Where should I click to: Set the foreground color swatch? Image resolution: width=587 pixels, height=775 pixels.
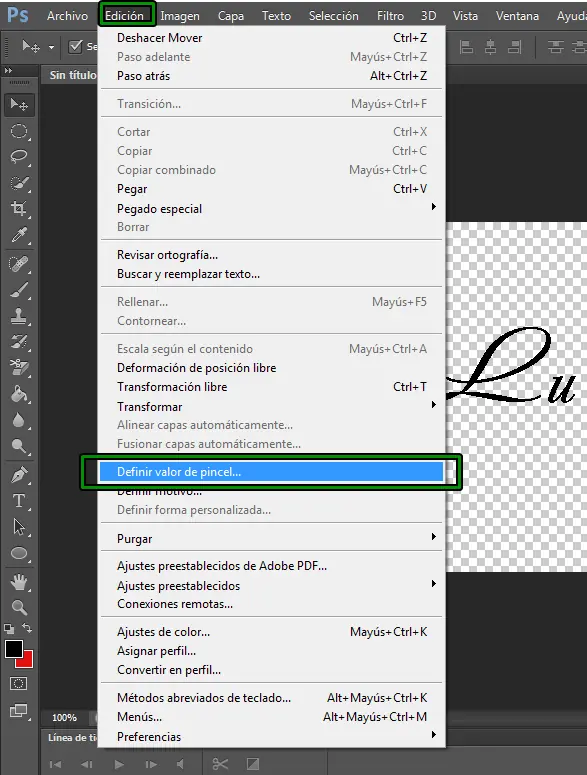(x=13, y=649)
